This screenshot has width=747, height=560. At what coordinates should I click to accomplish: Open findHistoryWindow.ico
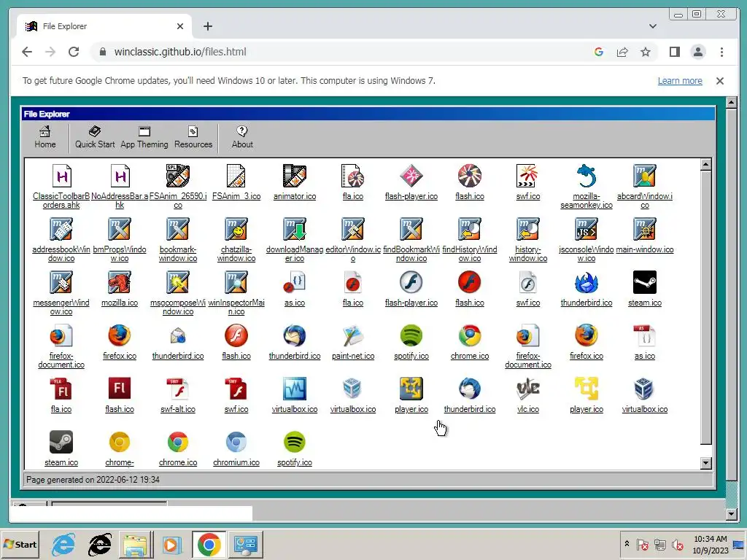470,240
